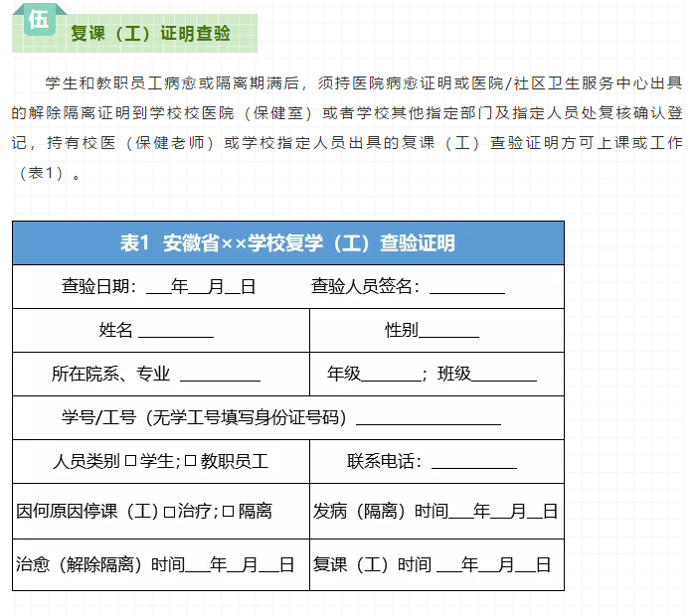Viewport: 694px width, 616px height.
Task: Check the 学生 checkbox under 人员类别
Action: click(x=130, y=461)
